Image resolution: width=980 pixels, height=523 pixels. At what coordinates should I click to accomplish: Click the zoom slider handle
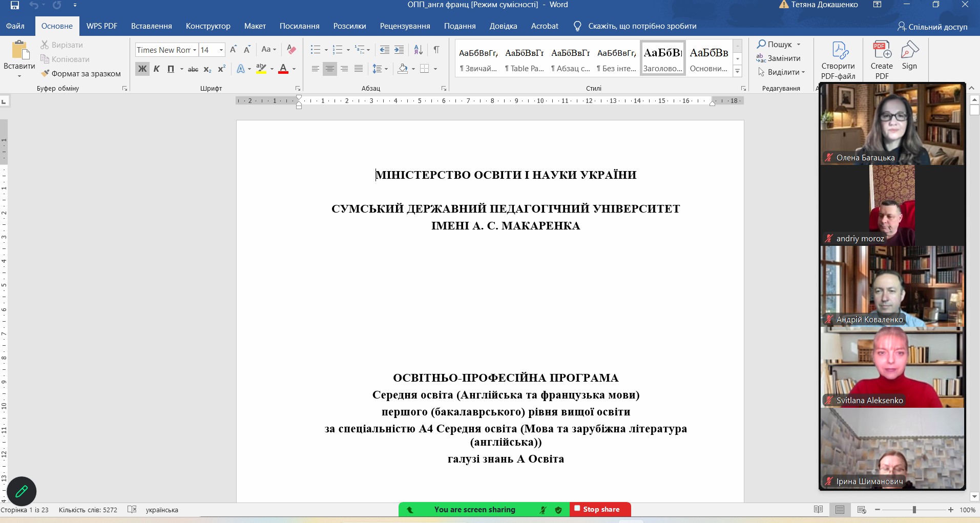tap(914, 510)
